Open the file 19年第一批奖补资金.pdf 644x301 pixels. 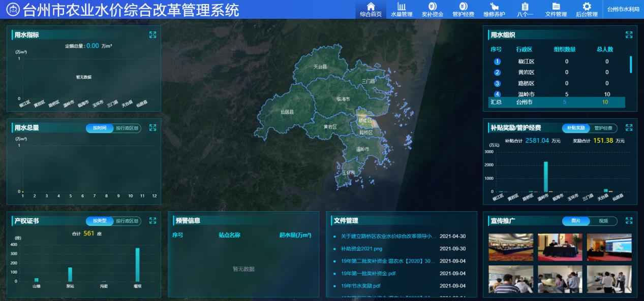(368, 274)
